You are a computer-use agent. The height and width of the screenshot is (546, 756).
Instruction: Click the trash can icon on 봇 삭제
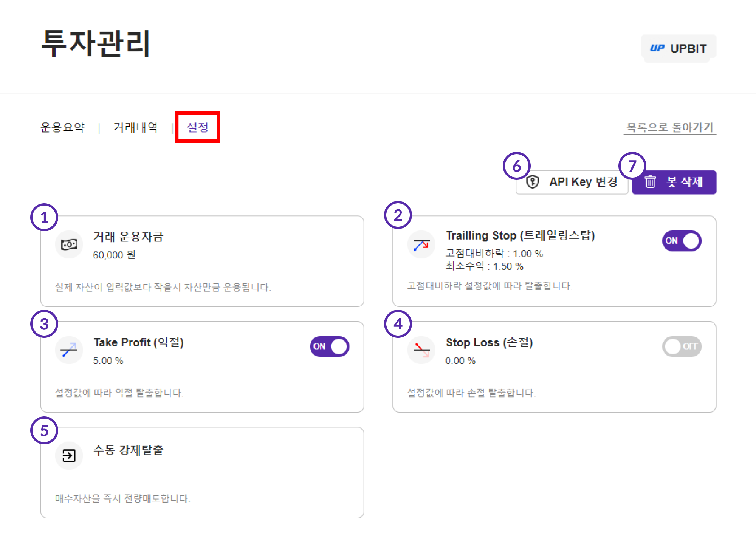coord(650,182)
